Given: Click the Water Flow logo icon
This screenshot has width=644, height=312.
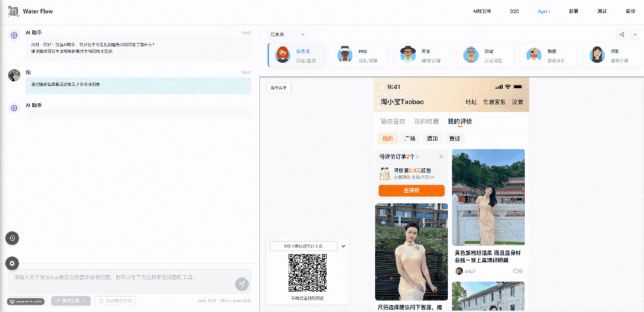Looking at the screenshot, I should [x=14, y=11].
